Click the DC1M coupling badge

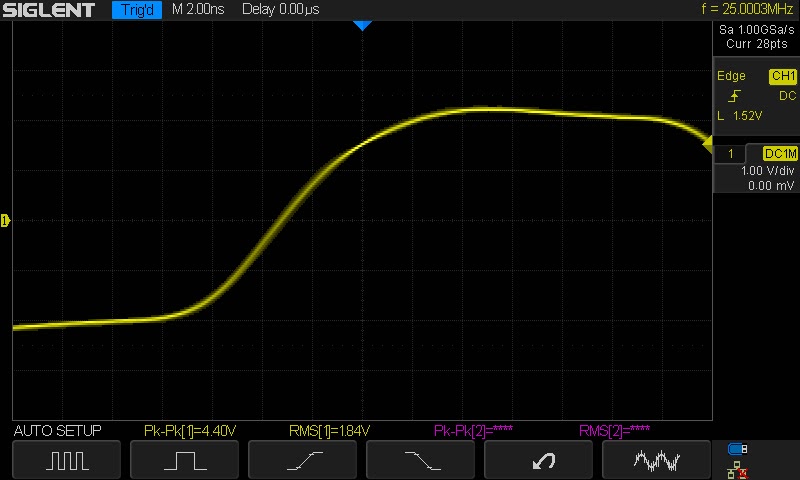pos(780,154)
